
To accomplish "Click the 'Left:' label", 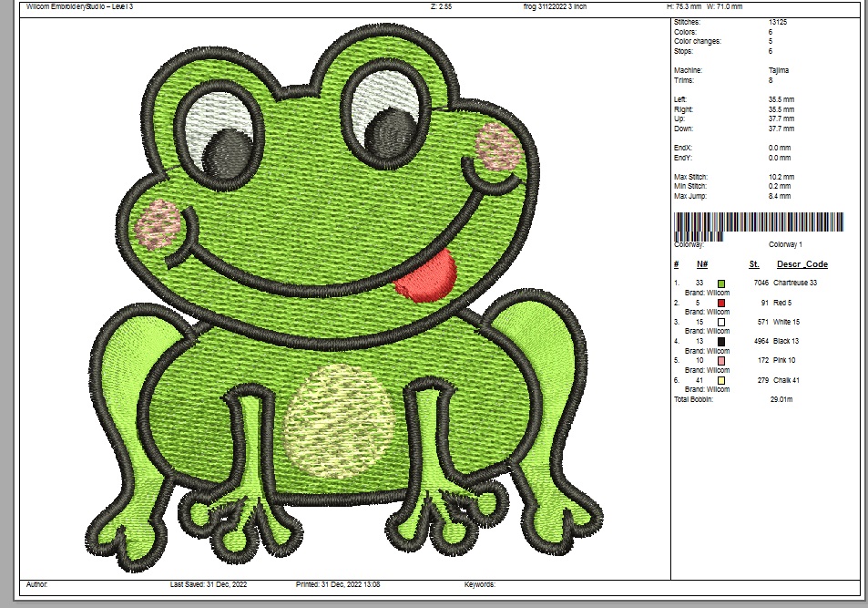I will tap(680, 99).
